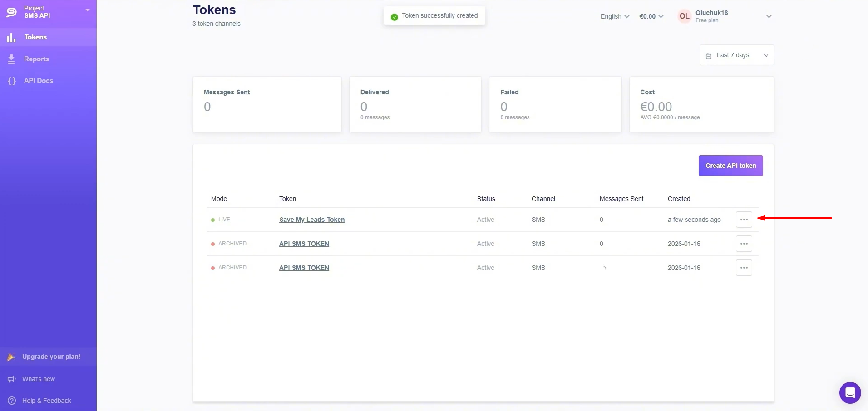Open the €0.00 balance dropdown
The height and width of the screenshot is (411, 868).
click(x=651, y=16)
